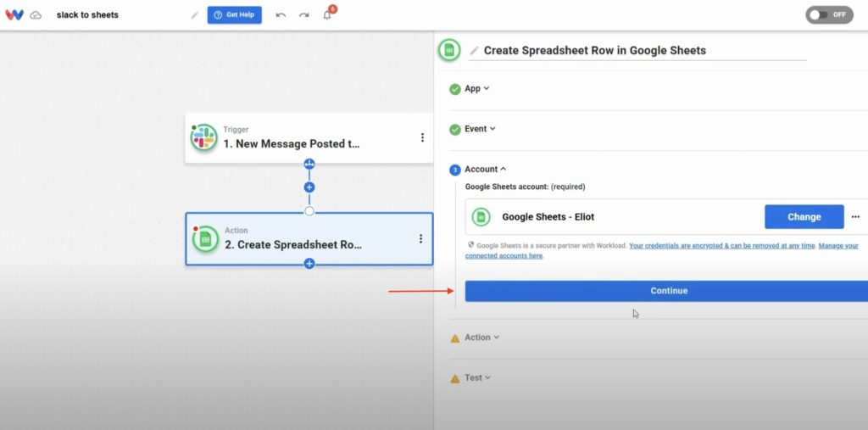Click the Get Help button
The width and height of the screenshot is (868, 430).
pyautogui.click(x=234, y=15)
